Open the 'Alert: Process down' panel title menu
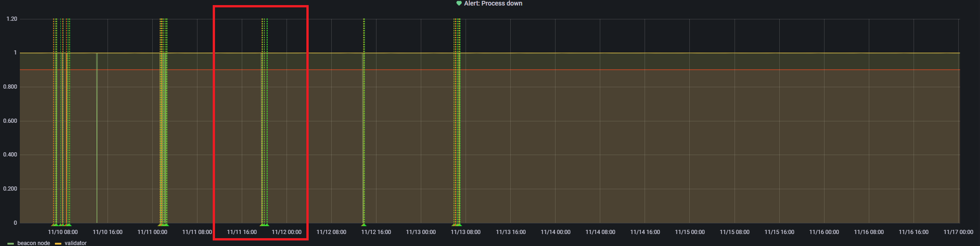Image resolution: width=980 pixels, height=246 pixels. pyautogui.click(x=493, y=3)
